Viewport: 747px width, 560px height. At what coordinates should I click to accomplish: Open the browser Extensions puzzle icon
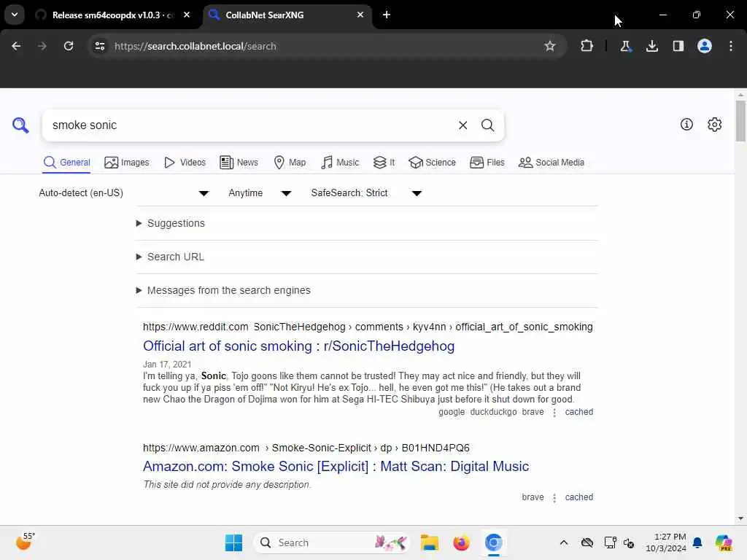click(x=587, y=46)
